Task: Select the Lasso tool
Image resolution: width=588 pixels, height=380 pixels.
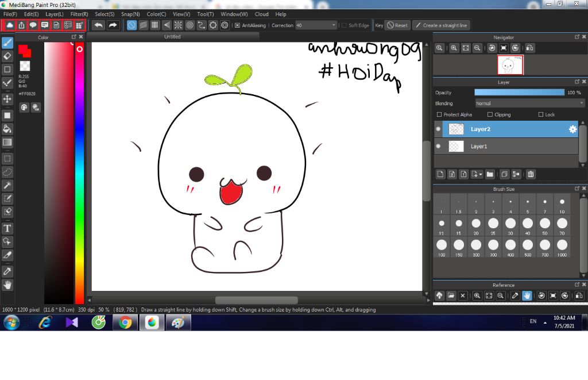Action: click(x=7, y=172)
